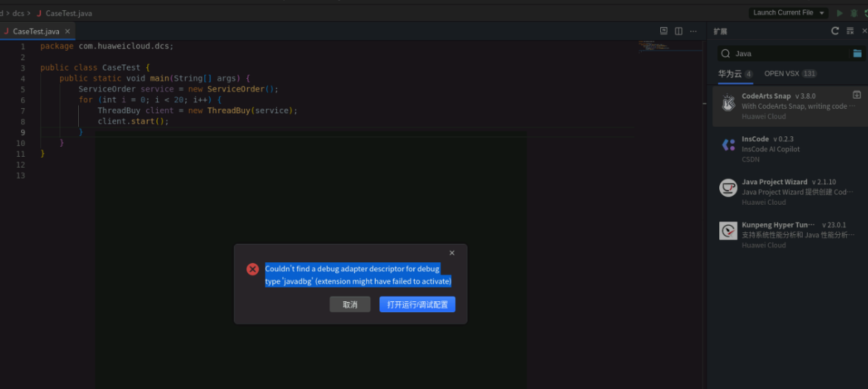Click the CaseTest.java breadcrumb segment

coord(69,13)
